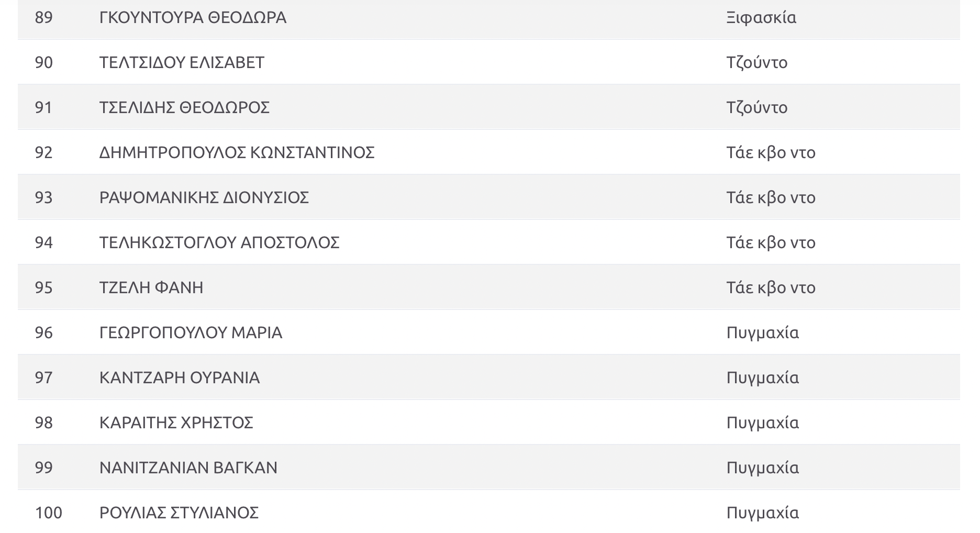Select ΓΕΩΡΓΟΠΟΥΛΟΥ ΜΑΡΙΑ entry
This screenshot has height=533, width=980.
click(x=191, y=332)
